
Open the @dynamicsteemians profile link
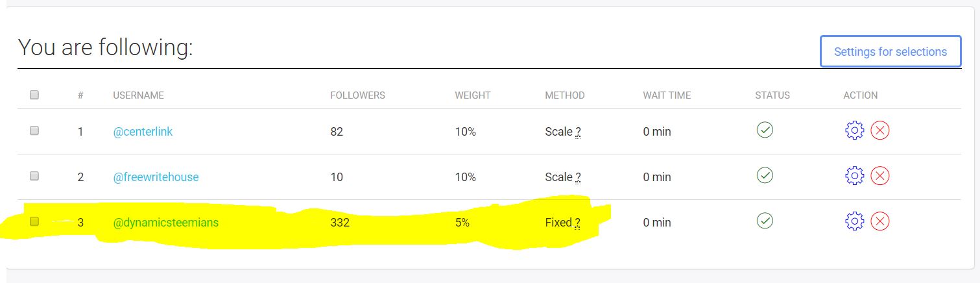[x=166, y=223]
